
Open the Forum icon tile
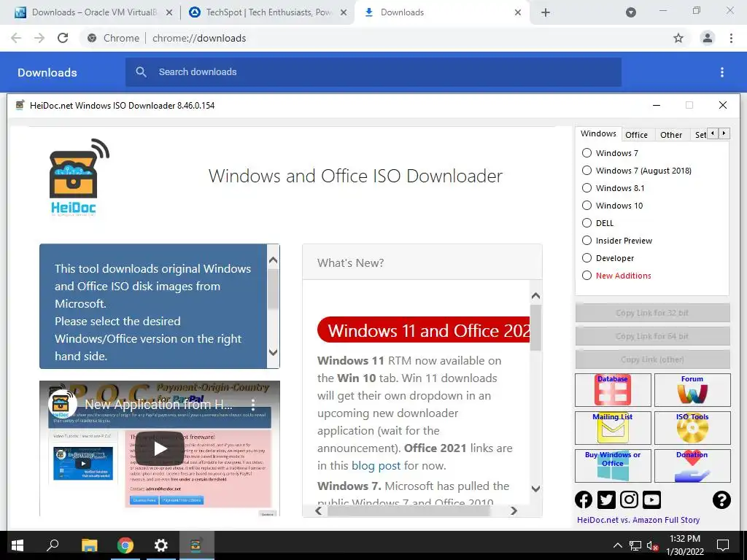[x=692, y=390]
